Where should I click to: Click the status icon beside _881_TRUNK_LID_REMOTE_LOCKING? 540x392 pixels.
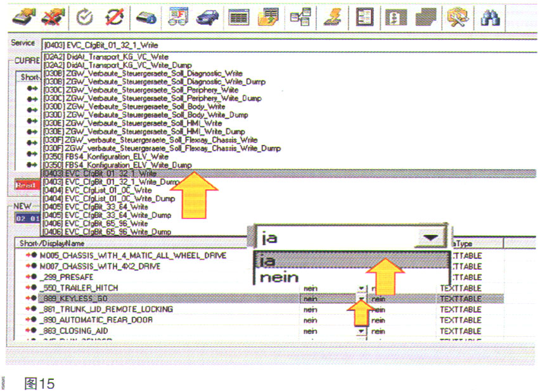coord(32,309)
